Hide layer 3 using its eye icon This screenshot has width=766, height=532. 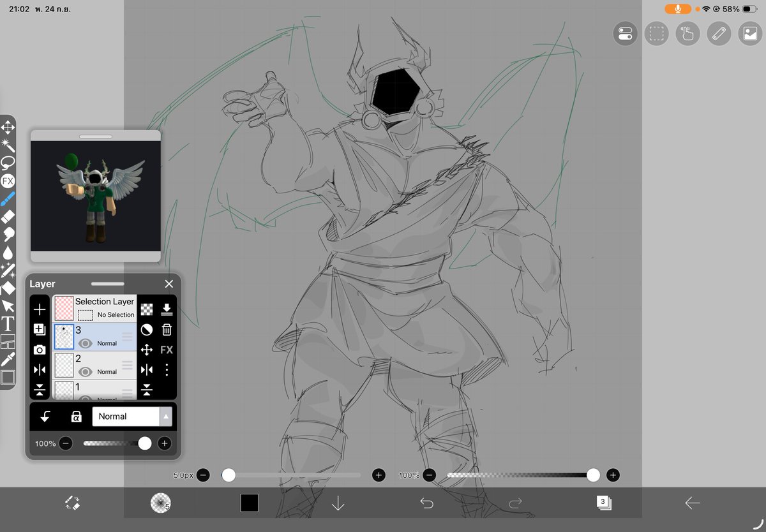tap(86, 343)
